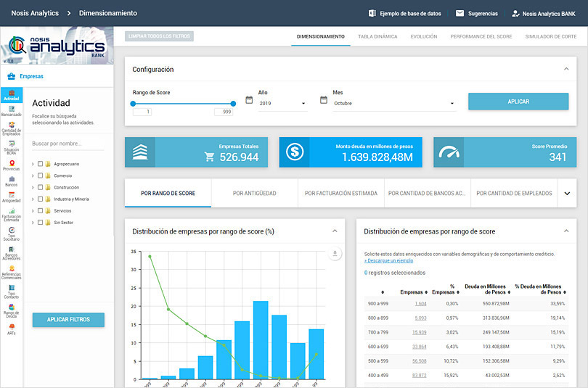Open the Actividad sidebar filter
Screen dimensions: 588x388
[11, 95]
